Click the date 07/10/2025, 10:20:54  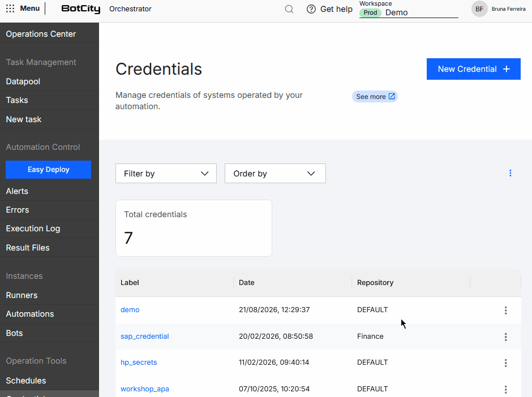point(274,389)
